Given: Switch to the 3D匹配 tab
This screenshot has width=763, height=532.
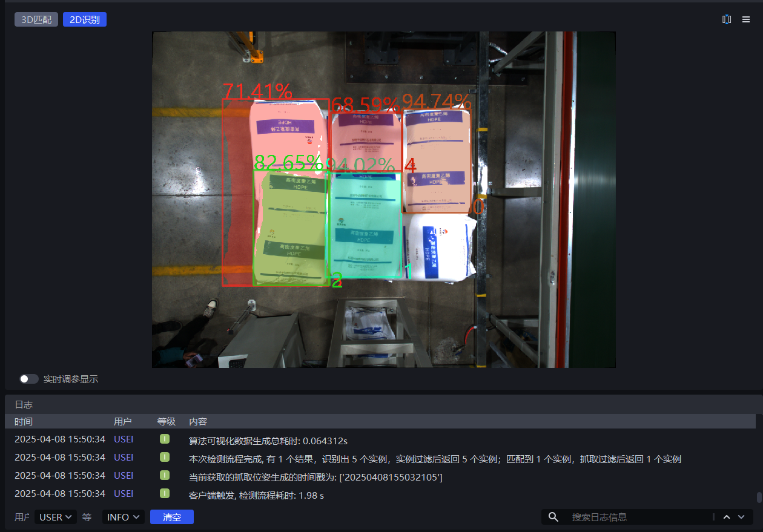Looking at the screenshot, I should click(36, 19).
